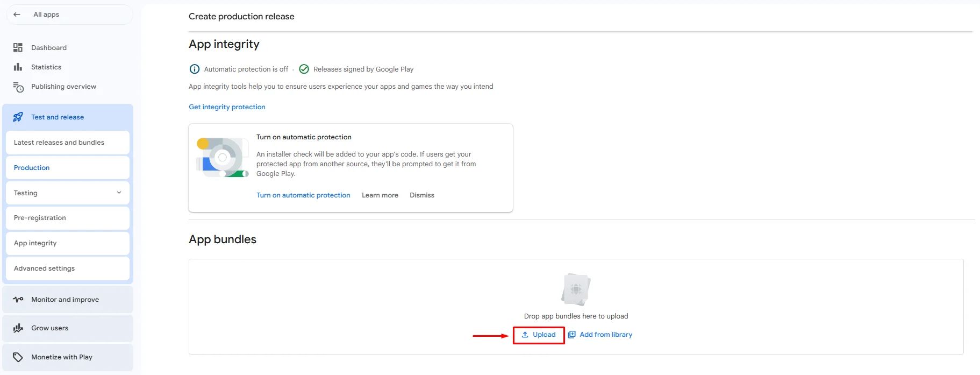The height and width of the screenshot is (375, 980).
Task: Dismiss the automatic protection card
Action: point(422,195)
